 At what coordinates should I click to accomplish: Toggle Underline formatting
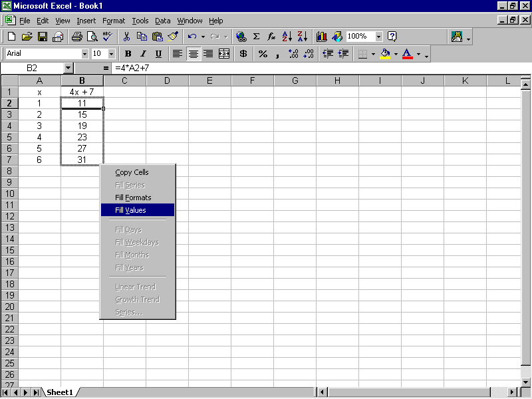coord(158,54)
